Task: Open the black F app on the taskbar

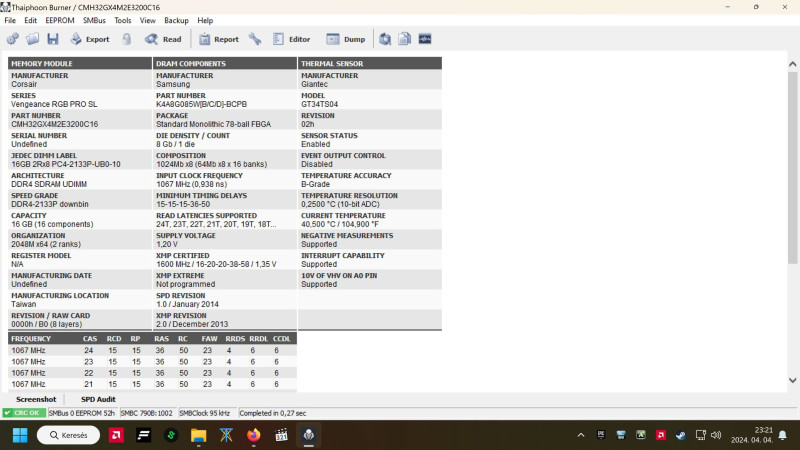Action: [x=143, y=435]
